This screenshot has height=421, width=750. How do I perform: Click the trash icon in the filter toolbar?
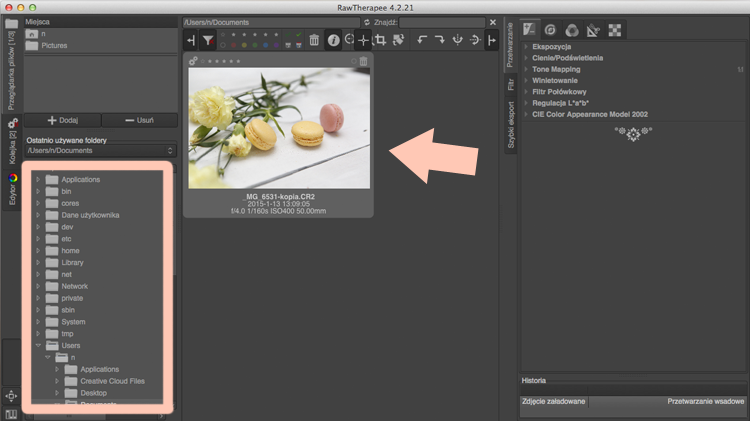314,40
